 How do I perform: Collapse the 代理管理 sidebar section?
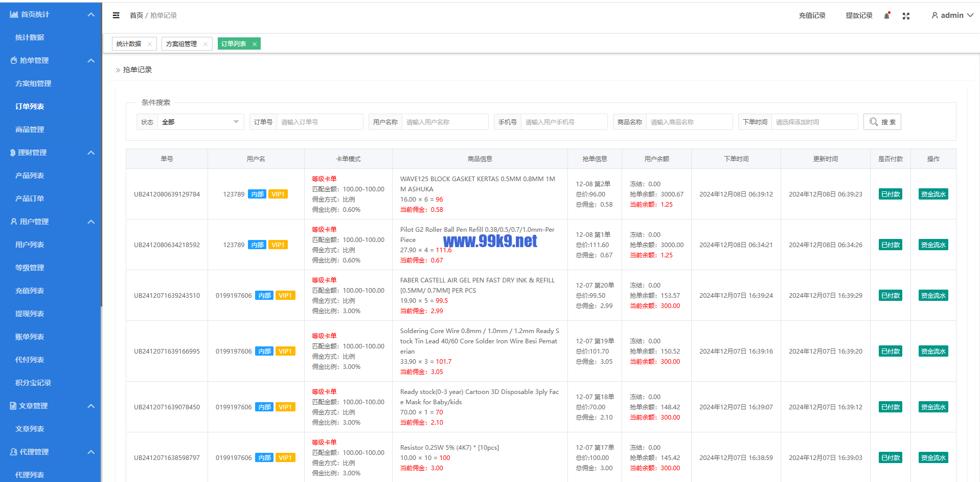pos(91,452)
